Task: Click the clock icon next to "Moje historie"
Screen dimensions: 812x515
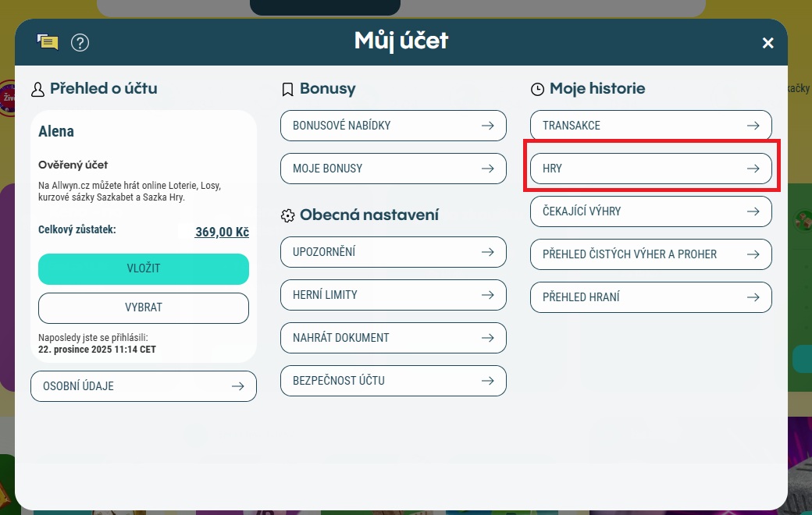Action: tap(536, 89)
